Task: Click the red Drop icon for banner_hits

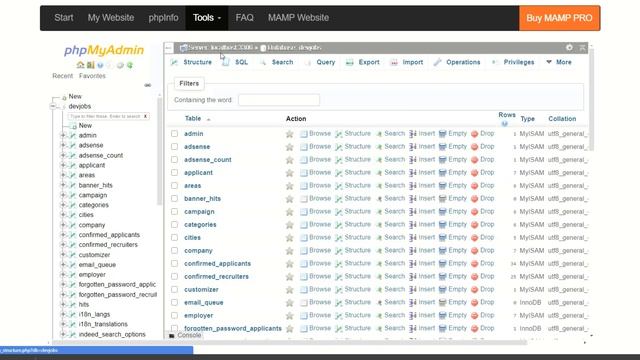Action: coord(474,199)
